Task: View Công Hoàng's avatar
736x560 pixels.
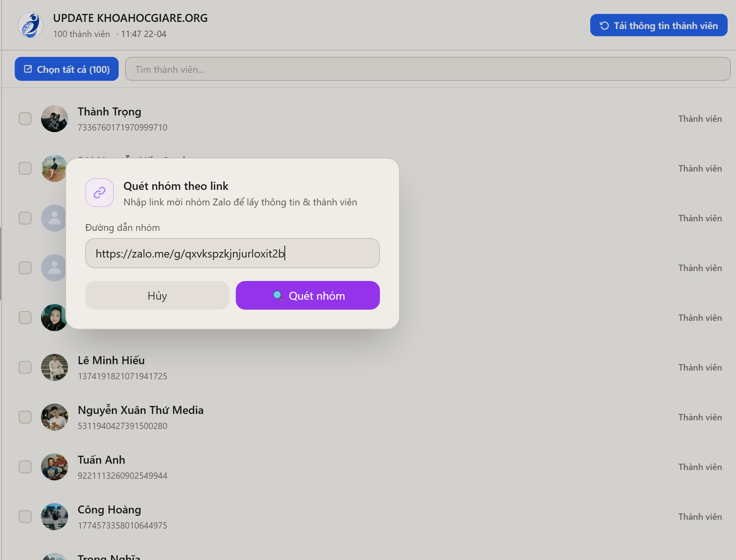Action: click(x=55, y=517)
